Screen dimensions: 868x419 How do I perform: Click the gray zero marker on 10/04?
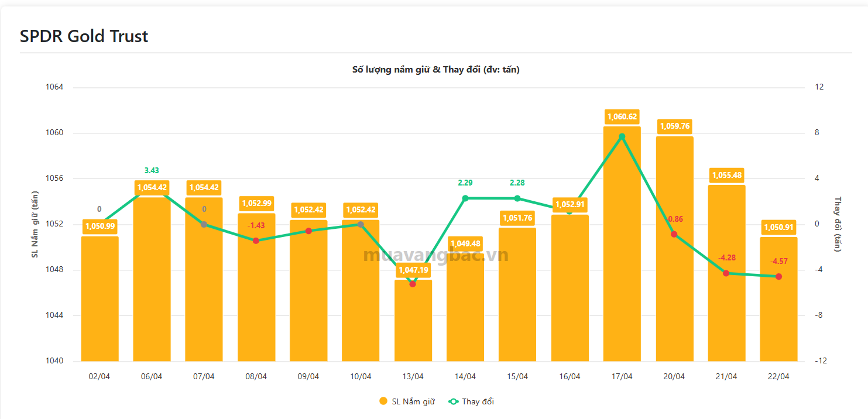(361, 224)
